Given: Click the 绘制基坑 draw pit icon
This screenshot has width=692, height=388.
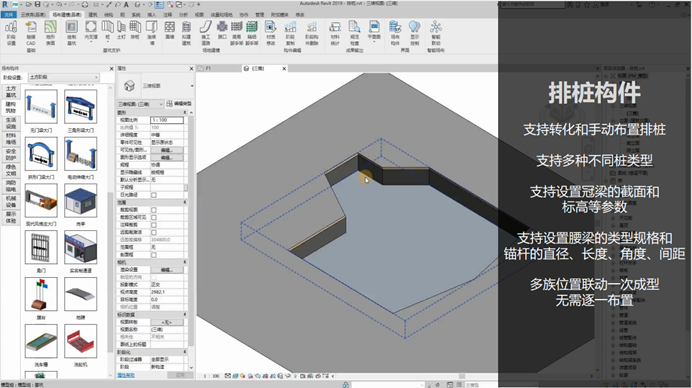Looking at the screenshot, I should coord(71,33).
